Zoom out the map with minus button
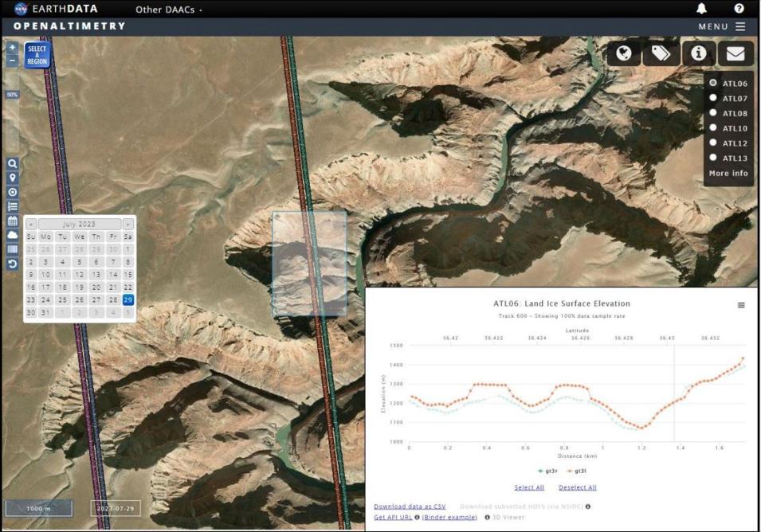This screenshot has width=761, height=532. click(x=13, y=61)
